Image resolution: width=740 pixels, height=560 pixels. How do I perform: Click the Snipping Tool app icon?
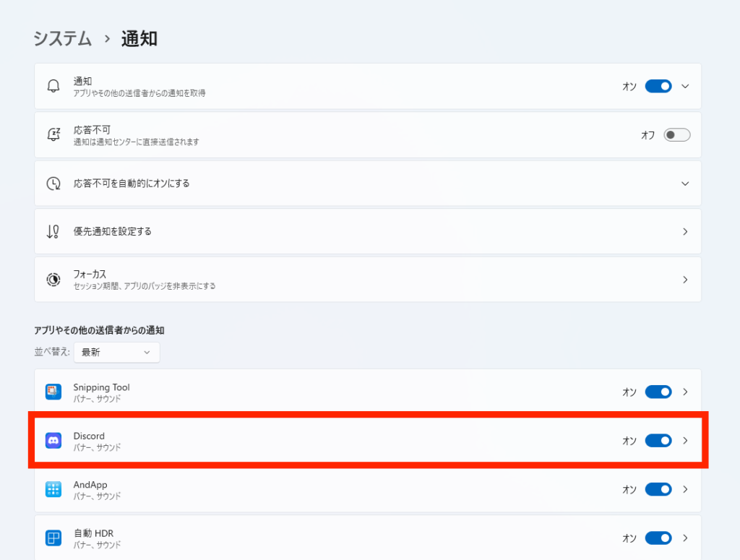pos(53,392)
